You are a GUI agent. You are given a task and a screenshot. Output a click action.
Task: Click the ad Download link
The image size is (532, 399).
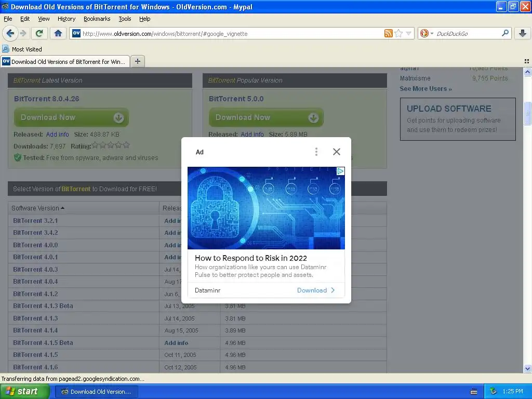coord(316,290)
